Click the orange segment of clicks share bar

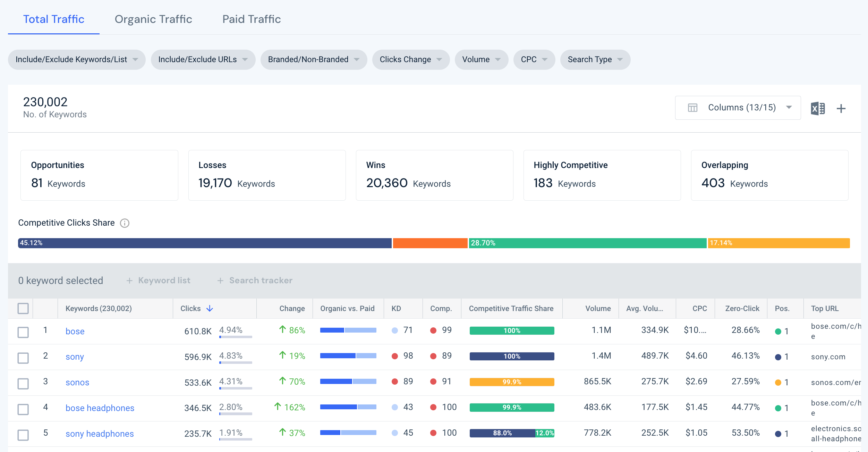430,243
